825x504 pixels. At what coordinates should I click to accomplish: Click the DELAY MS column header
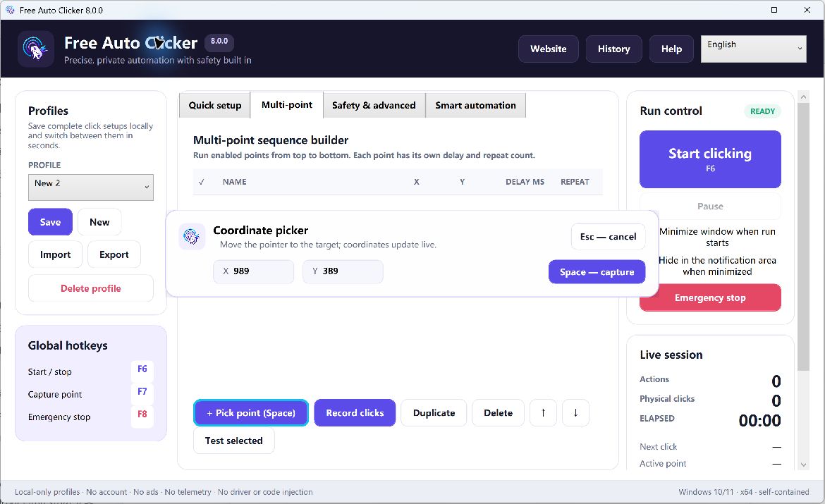(525, 182)
